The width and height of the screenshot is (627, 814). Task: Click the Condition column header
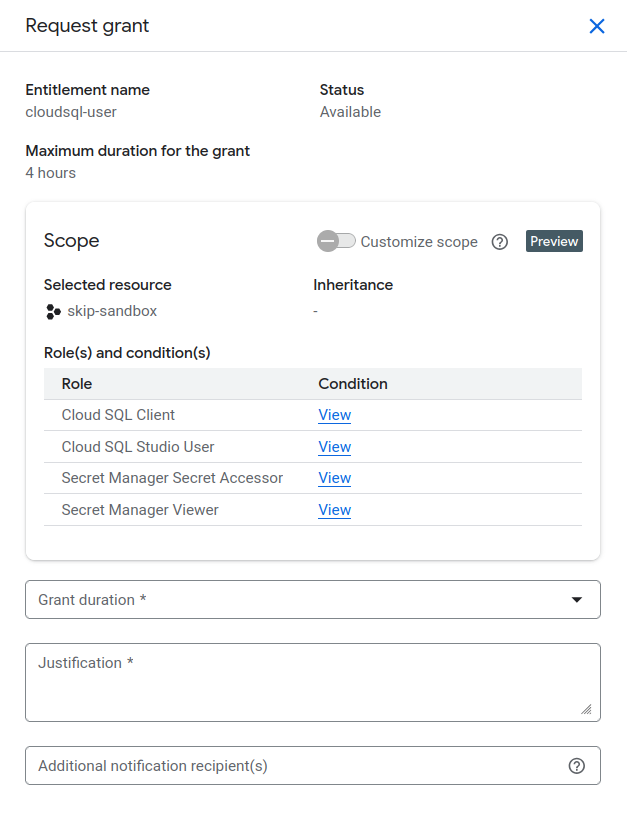pos(353,384)
